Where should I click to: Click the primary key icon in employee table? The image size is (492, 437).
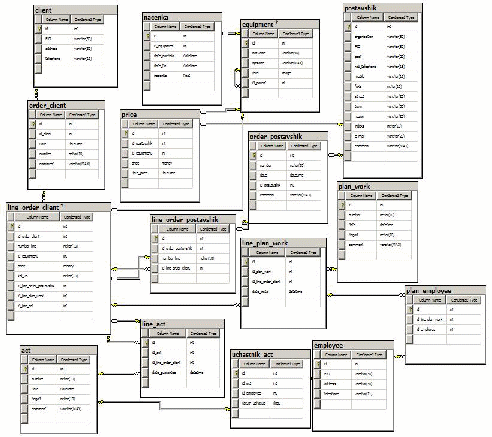click(x=317, y=364)
